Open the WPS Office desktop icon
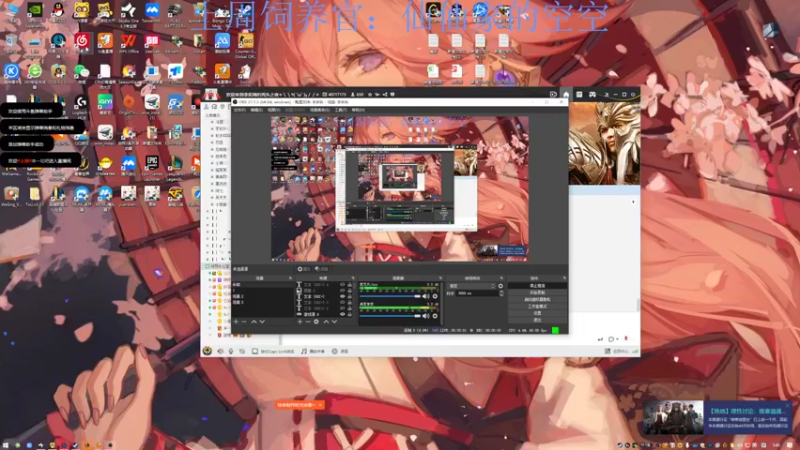This screenshot has height=450, width=800. (129, 41)
